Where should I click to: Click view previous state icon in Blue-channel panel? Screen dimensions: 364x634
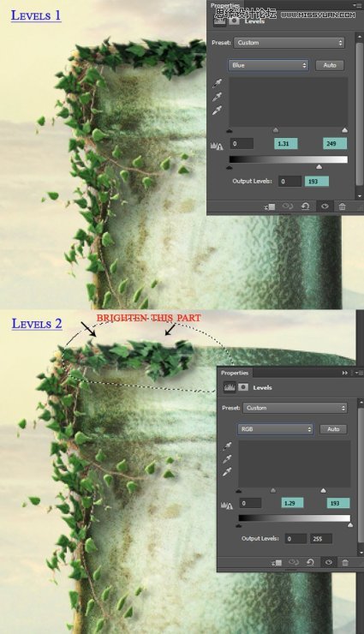(x=287, y=206)
